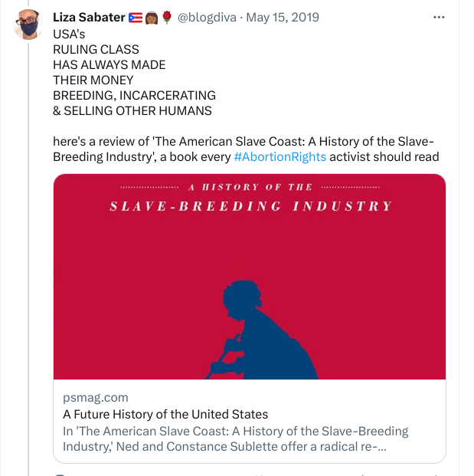Click the SLAVE-BREEDING INDUSTRY cover title
Viewport: 474px width, 476px height.
tap(250, 206)
